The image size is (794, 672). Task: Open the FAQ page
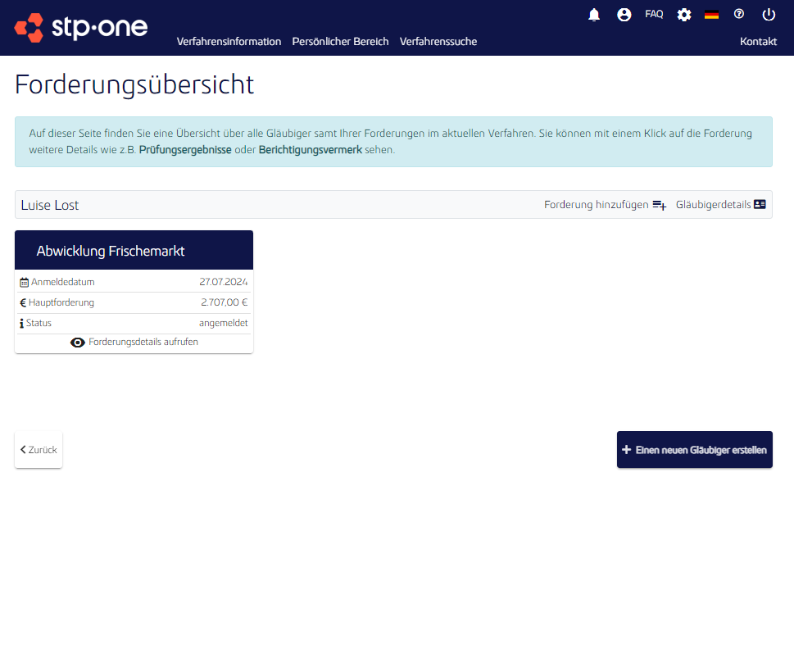[x=654, y=13]
